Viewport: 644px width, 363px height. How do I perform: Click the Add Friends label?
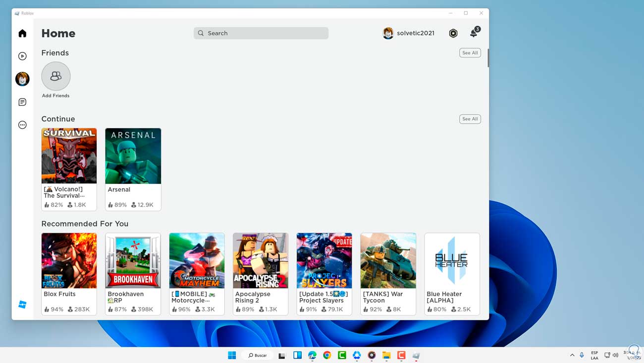pyautogui.click(x=55, y=96)
